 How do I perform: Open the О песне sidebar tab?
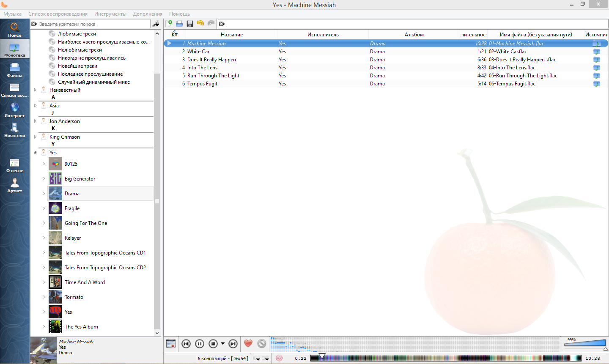(15, 165)
